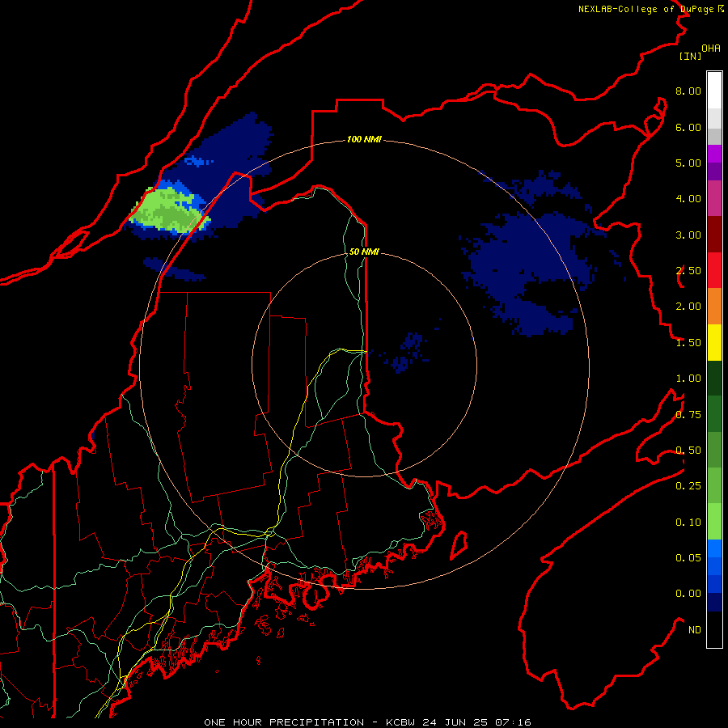Click the 50 NMI range ring label

(364, 252)
